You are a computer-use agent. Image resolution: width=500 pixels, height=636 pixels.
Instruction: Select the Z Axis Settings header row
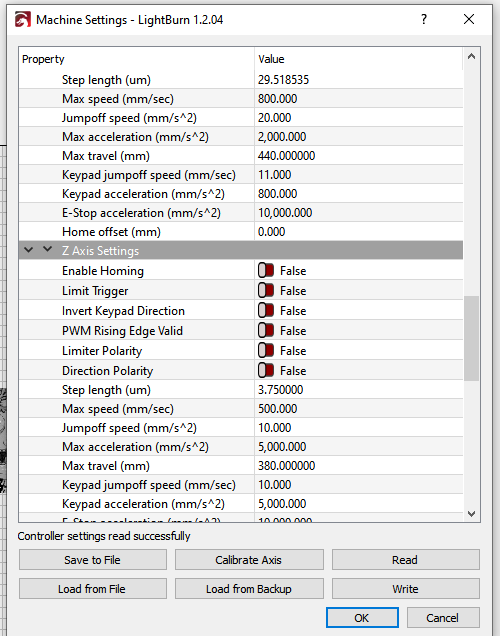(x=241, y=250)
